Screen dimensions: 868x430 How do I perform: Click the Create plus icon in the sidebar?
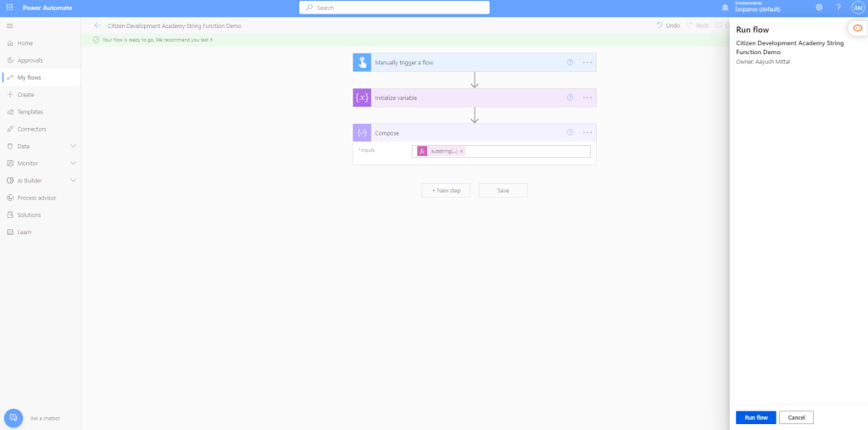tap(10, 95)
